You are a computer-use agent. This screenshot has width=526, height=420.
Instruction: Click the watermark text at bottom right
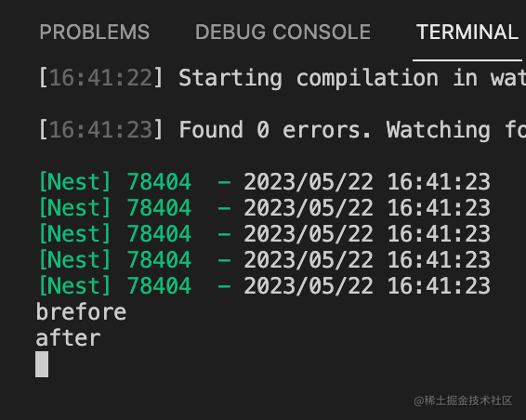(x=463, y=400)
